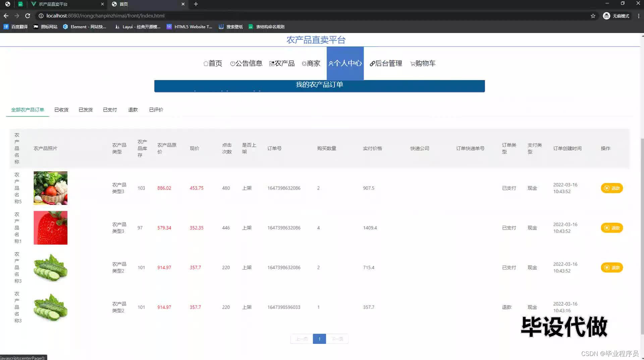
Task: Go to page 1 in pagination
Action: pyautogui.click(x=319, y=339)
